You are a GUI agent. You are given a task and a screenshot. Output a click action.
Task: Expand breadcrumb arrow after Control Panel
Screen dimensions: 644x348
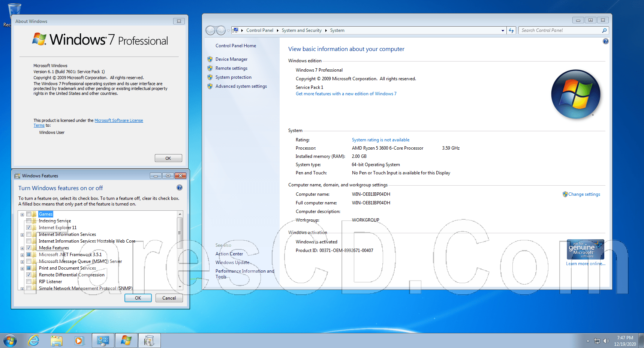(277, 30)
